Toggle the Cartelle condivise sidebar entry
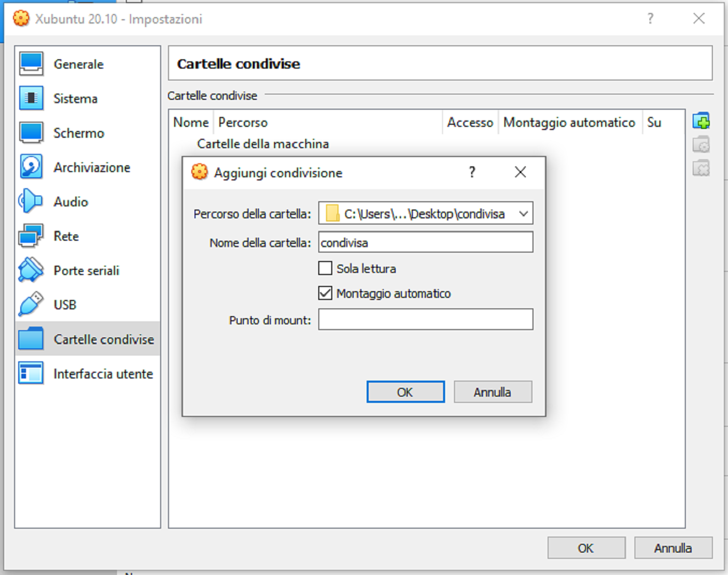Screen dimensions: 728x575 pyautogui.click(x=103, y=338)
